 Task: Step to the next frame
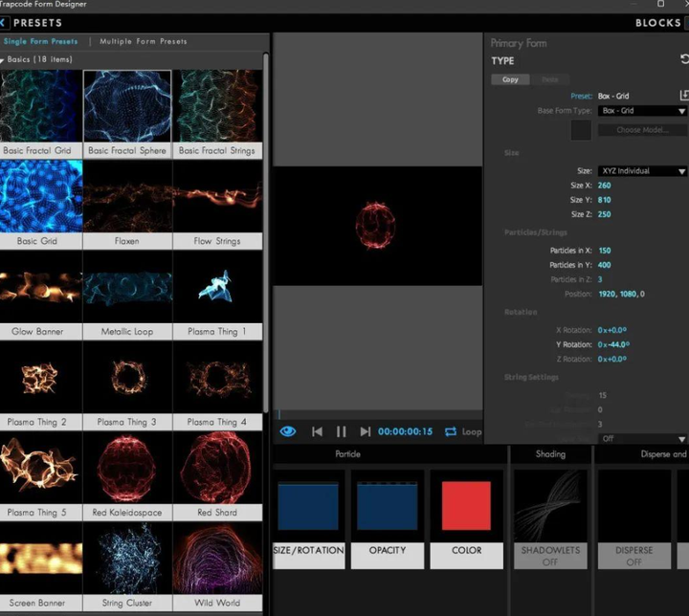365,432
